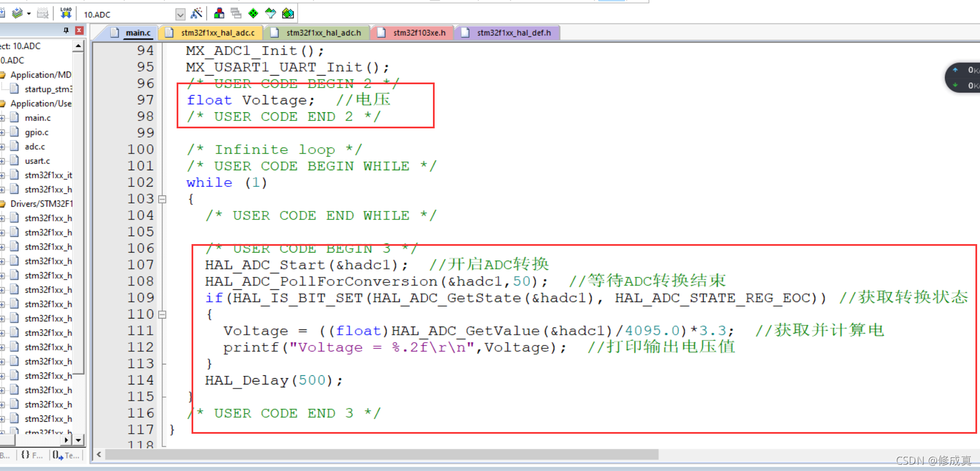The height and width of the screenshot is (471, 980).
Task: Click the grayed multi-project workspace icon
Action: point(236,13)
